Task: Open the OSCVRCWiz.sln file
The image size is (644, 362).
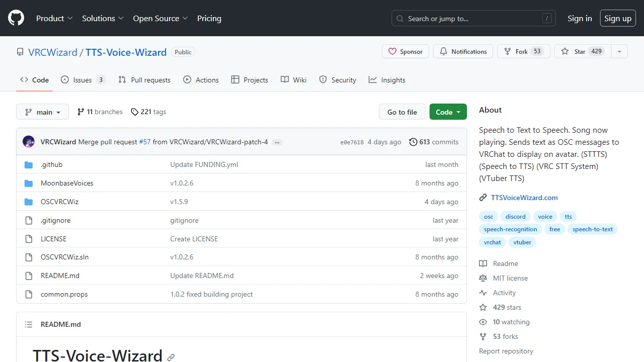Action: tap(64, 257)
